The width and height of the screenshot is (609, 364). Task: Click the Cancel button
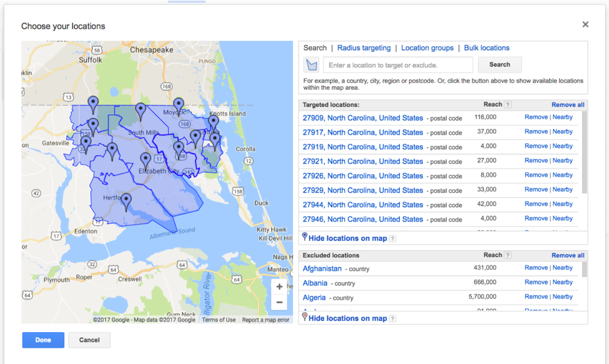pyautogui.click(x=89, y=340)
